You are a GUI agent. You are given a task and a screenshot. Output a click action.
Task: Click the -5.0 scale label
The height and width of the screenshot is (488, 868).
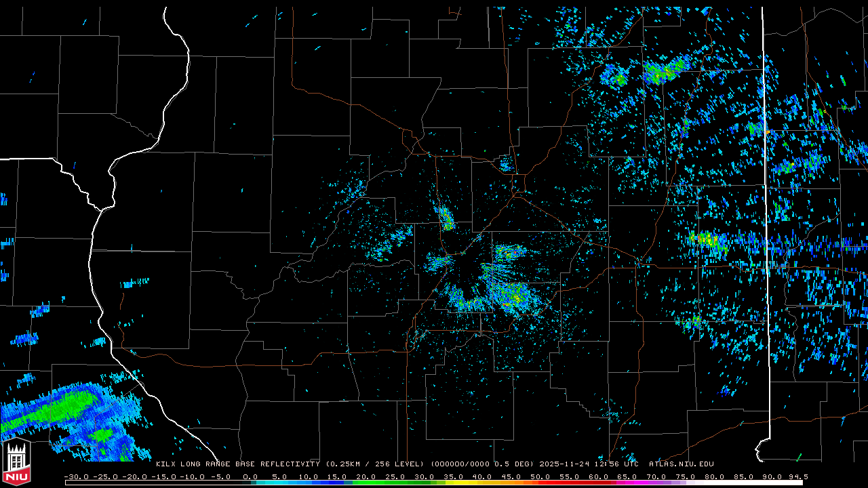tap(220, 476)
